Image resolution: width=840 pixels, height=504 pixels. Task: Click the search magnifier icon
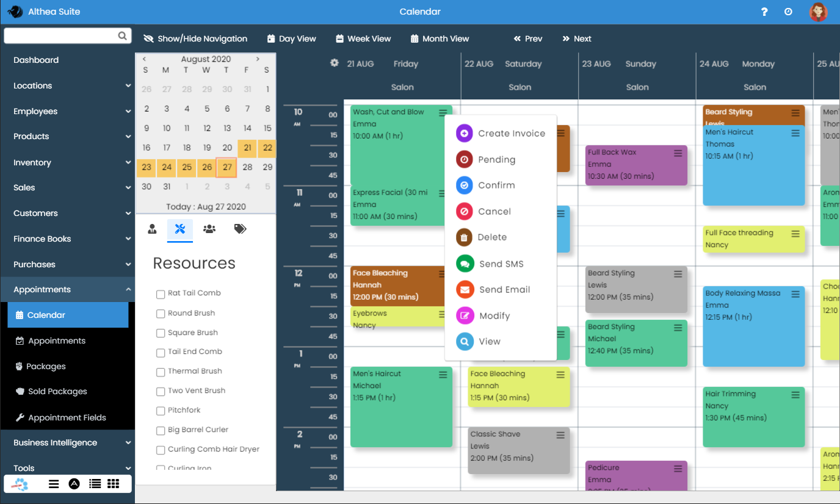point(122,36)
